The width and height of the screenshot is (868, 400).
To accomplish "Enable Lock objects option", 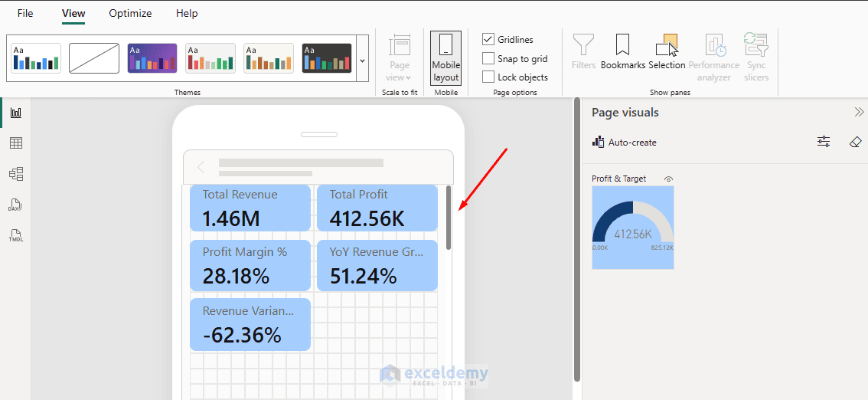I will click(488, 77).
